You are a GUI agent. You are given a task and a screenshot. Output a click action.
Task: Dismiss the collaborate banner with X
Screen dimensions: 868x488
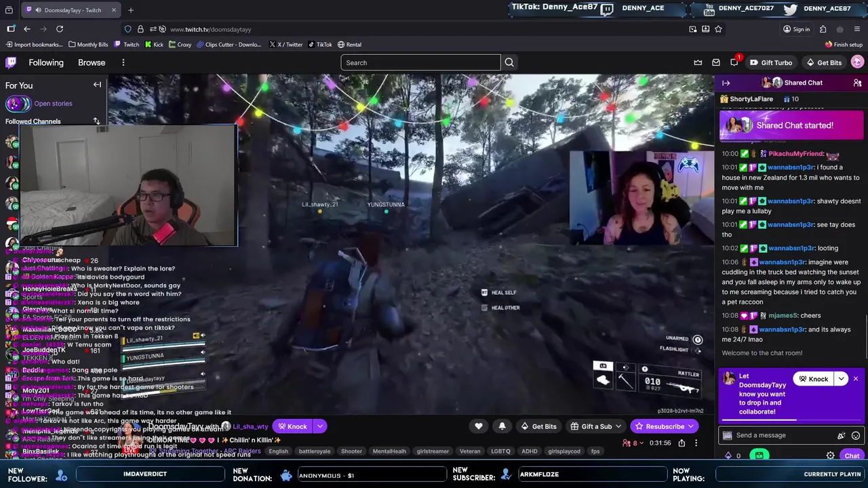point(856,379)
